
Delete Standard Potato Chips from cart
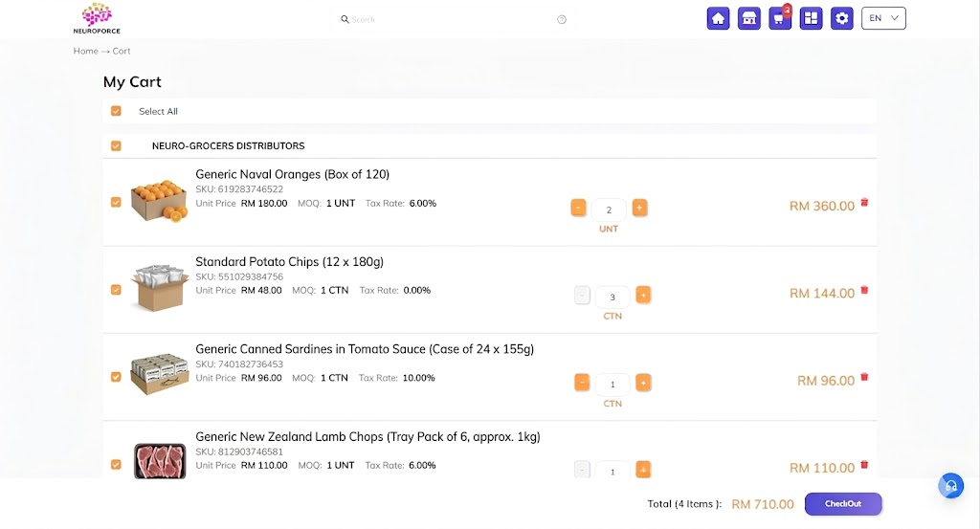pyautogui.click(x=864, y=290)
